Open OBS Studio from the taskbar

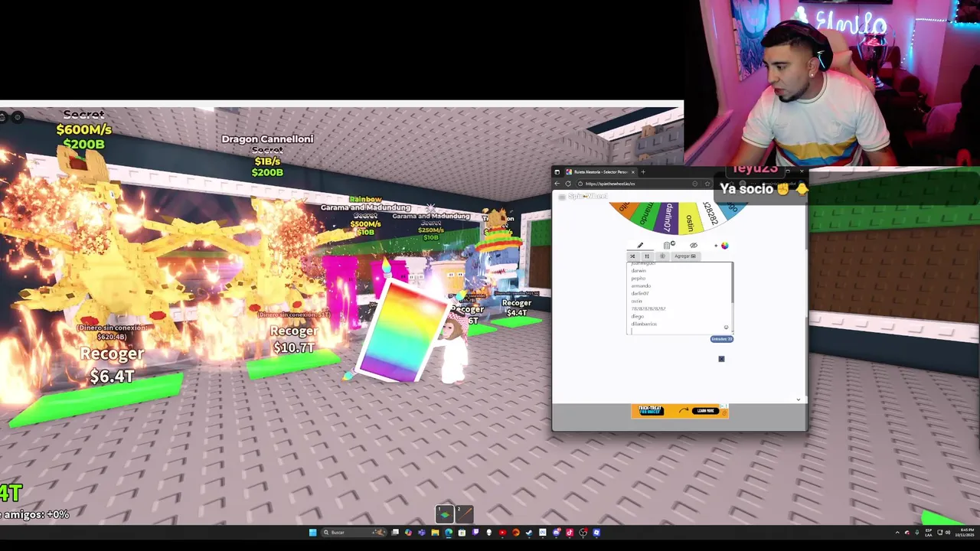[583, 533]
